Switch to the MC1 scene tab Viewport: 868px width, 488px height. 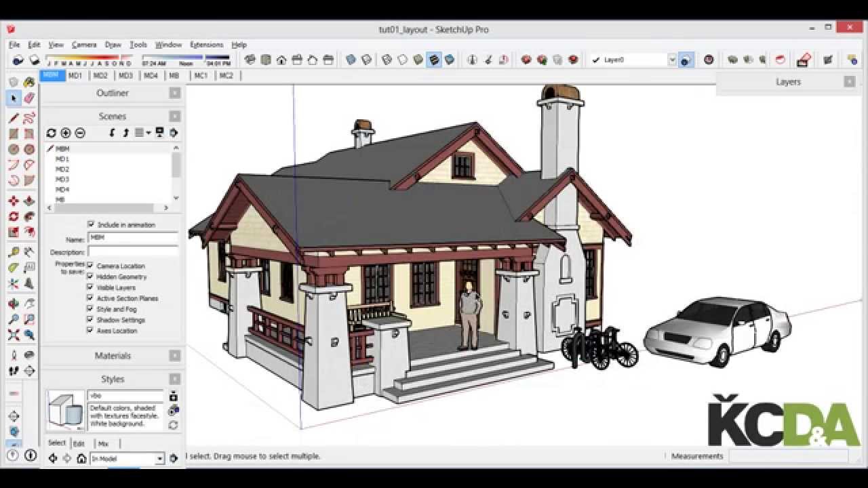(x=201, y=76)
